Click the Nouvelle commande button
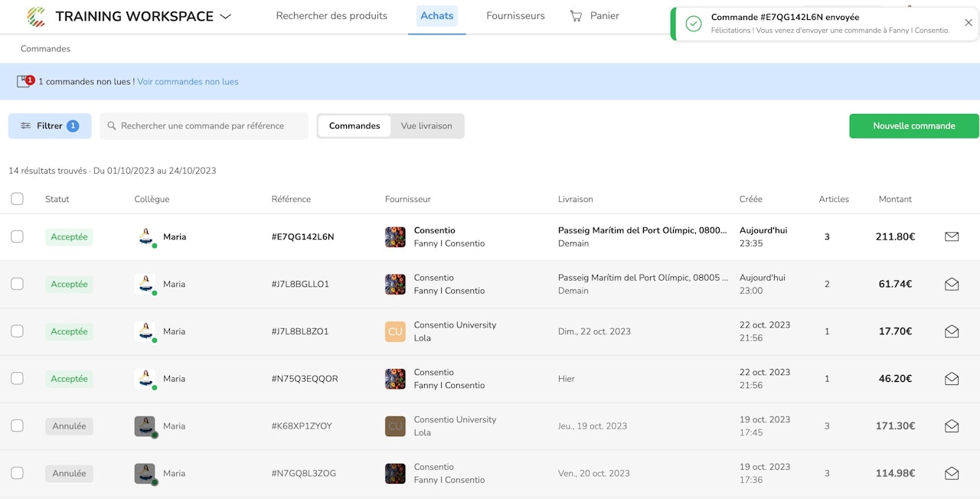 coord(913,126)
